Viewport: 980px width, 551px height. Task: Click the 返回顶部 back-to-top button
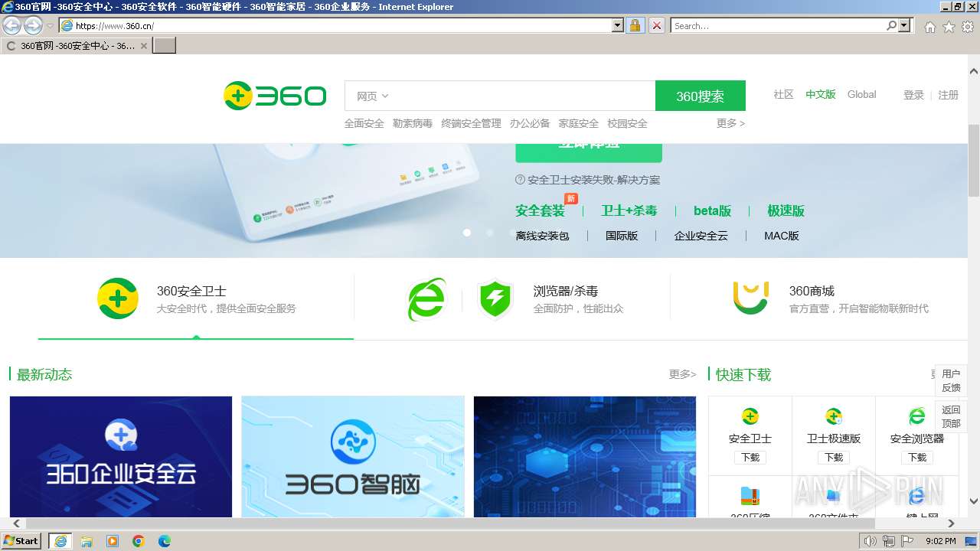pyautogui.click(x=951, y=416)
